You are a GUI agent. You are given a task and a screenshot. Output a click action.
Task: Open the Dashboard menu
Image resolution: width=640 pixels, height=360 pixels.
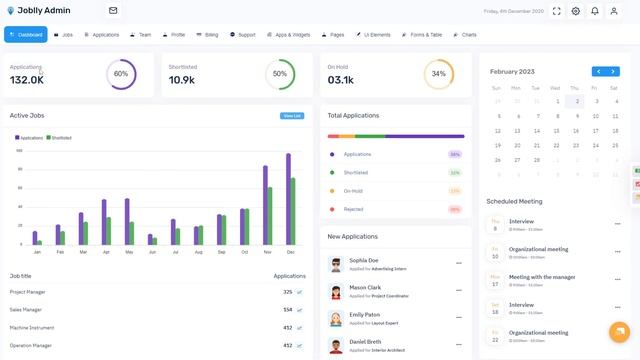point(26,35)
